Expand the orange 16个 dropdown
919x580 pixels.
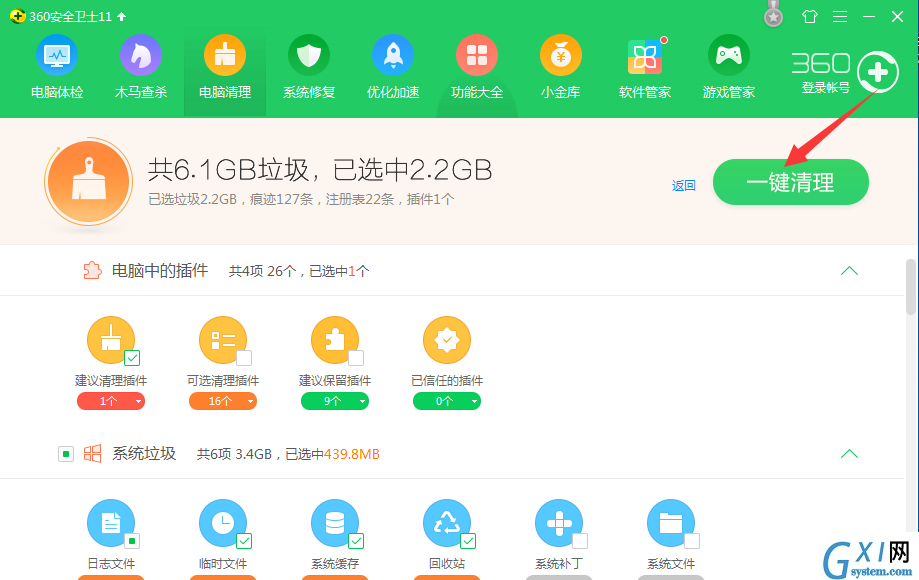(x=223, y=401)
